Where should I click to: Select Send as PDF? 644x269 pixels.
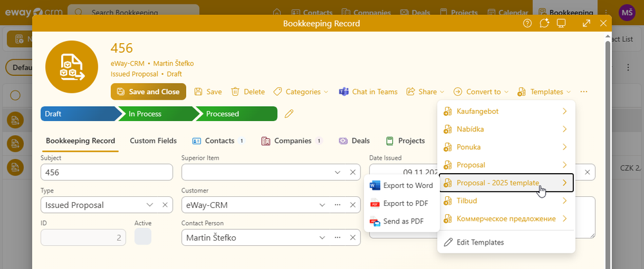click(x=403, y=221)
